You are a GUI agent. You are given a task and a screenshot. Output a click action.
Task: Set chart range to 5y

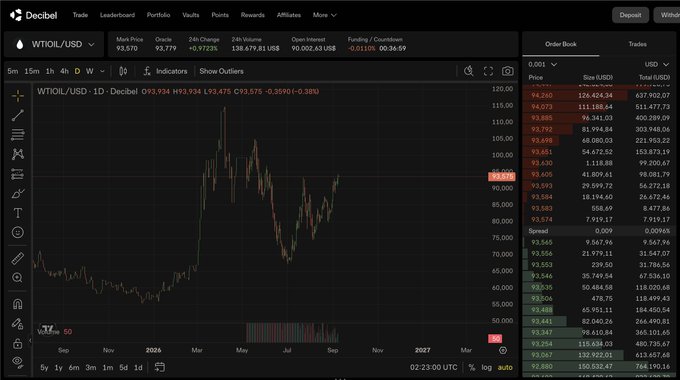click(44, 367)
